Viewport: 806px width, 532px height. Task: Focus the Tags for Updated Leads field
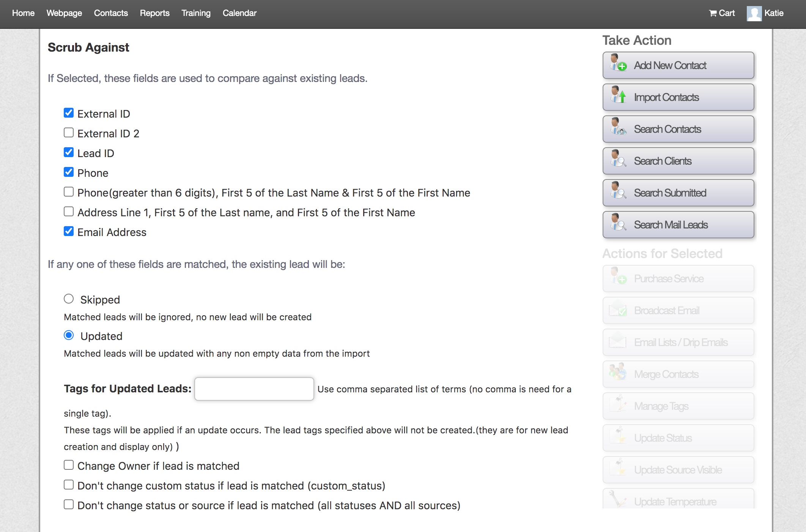(x=254, y=389)
